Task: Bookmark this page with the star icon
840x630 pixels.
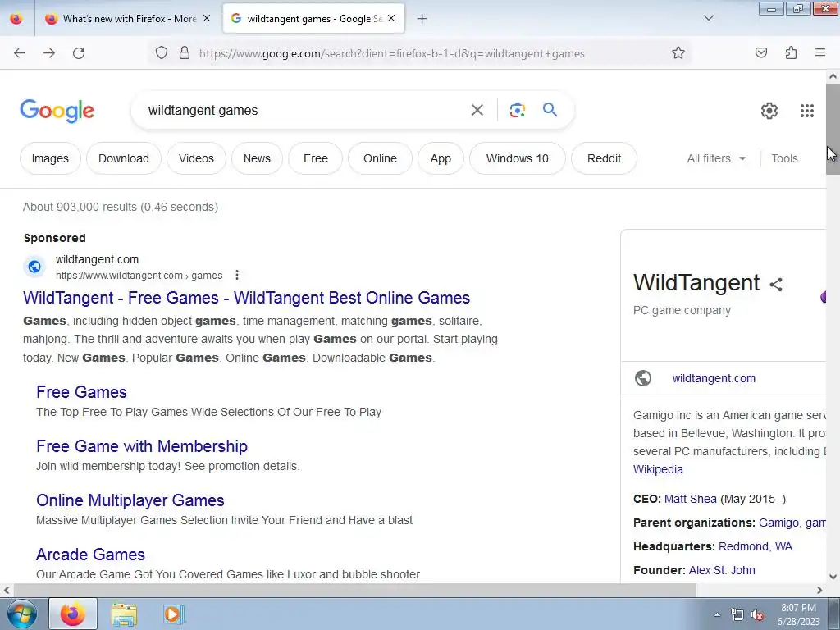Action: 678,52
